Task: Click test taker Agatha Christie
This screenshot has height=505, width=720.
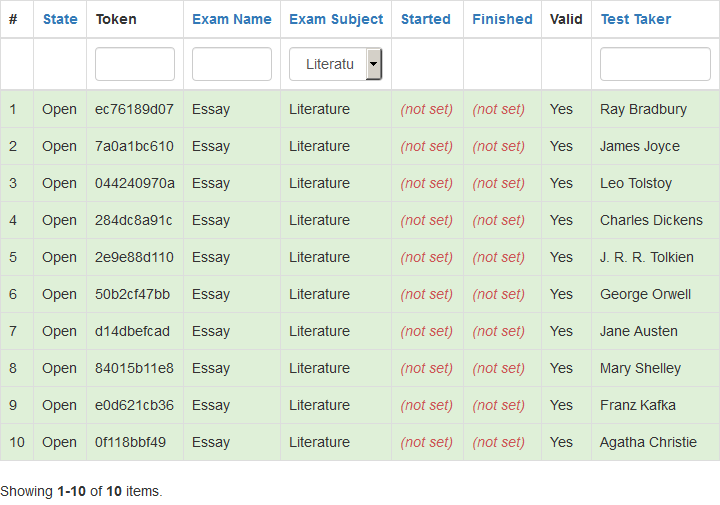Action: pyautogui.click(x=648, y=442)
